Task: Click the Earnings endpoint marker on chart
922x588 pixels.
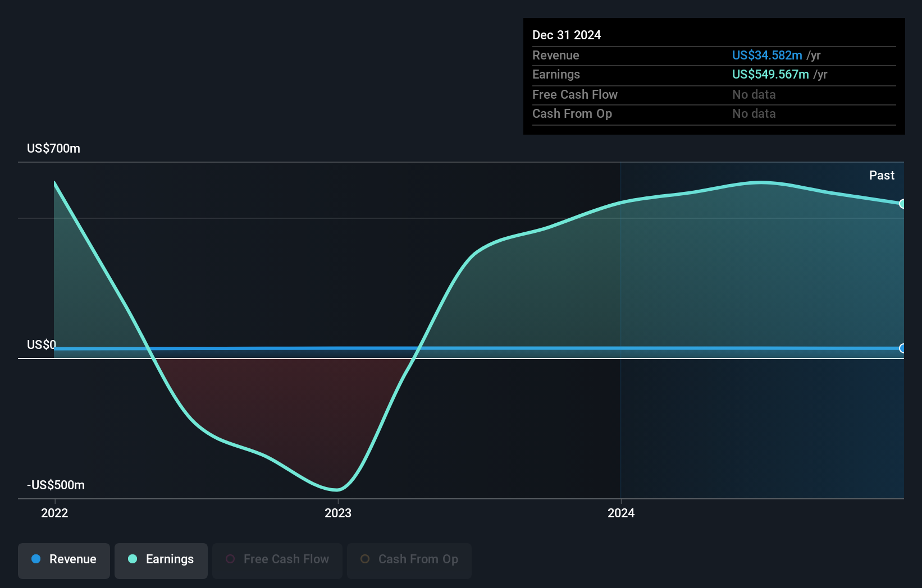Action: point(902,204)
